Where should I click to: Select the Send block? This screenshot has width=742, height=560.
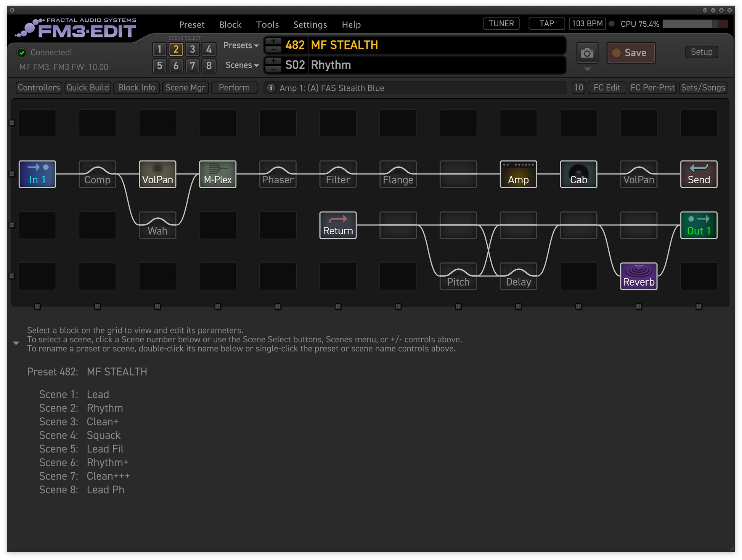tap(699, 174)
